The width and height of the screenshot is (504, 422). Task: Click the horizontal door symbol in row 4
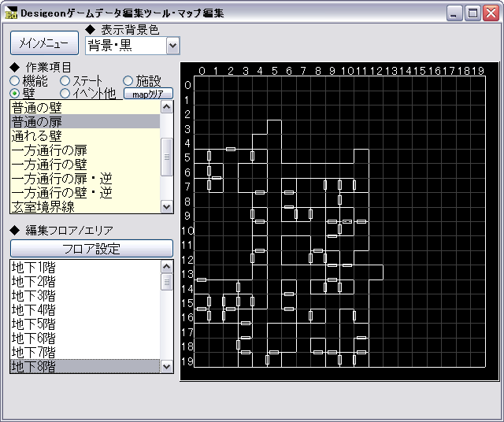[x=231, y=149]
